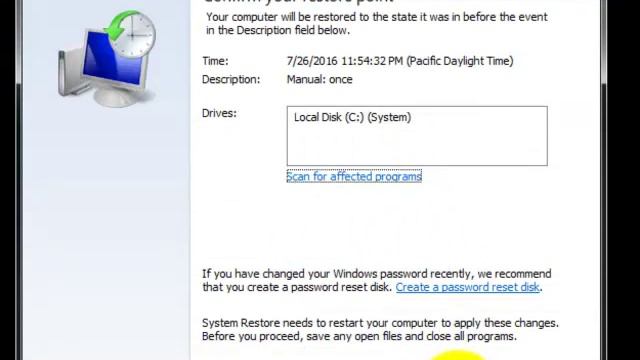Screen dimensions: 640x360
Task: Click the Manual: once description value
Action: (319, 80)
